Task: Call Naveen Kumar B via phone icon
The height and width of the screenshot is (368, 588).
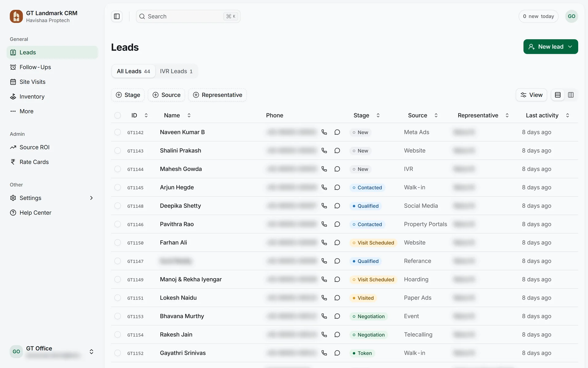Action: [324, 132]
